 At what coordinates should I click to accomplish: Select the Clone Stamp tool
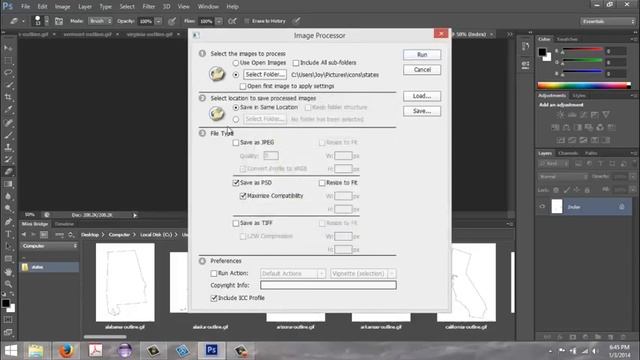8,147
